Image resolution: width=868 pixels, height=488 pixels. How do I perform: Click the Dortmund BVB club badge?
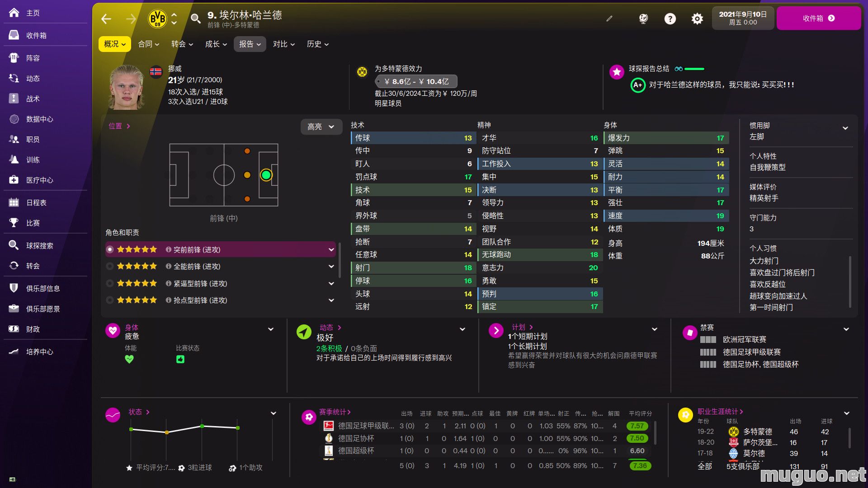[157, 19]
